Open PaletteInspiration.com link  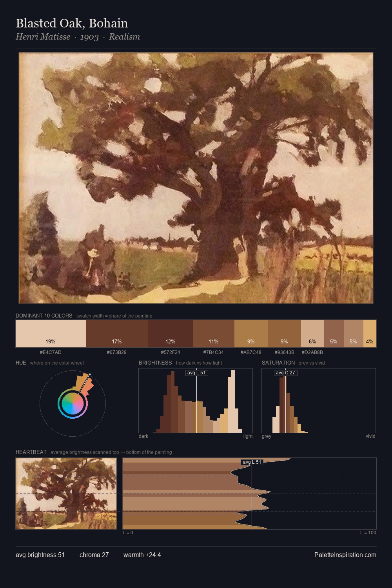[x=345, y=555]
